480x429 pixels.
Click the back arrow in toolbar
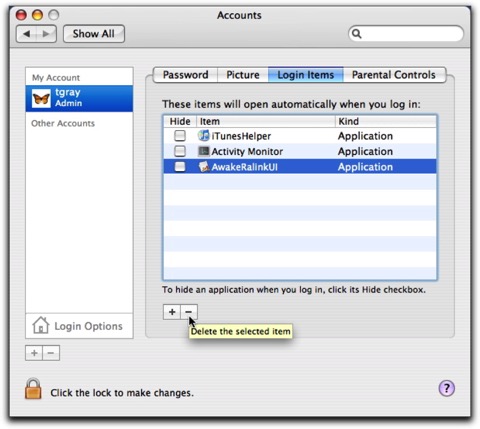coord(27,34)
